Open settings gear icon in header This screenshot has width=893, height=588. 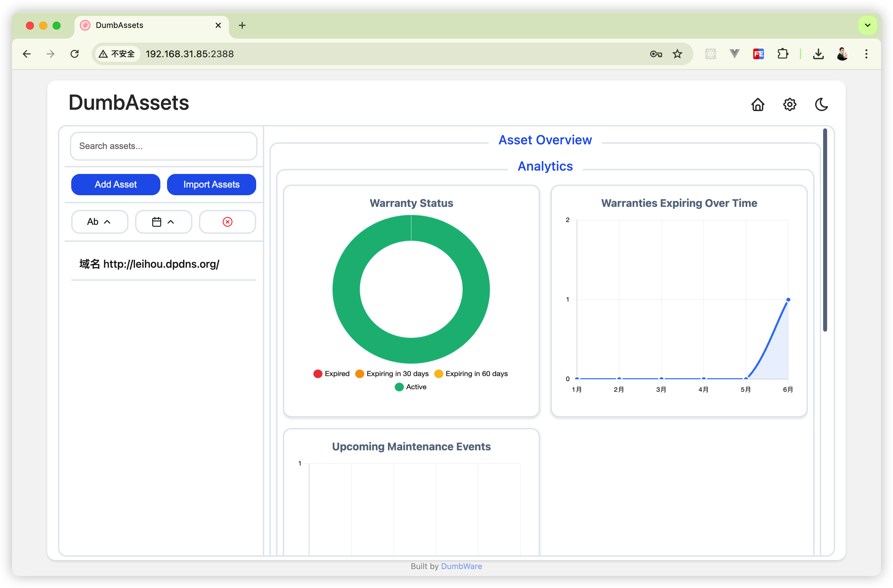coord(790,104)
